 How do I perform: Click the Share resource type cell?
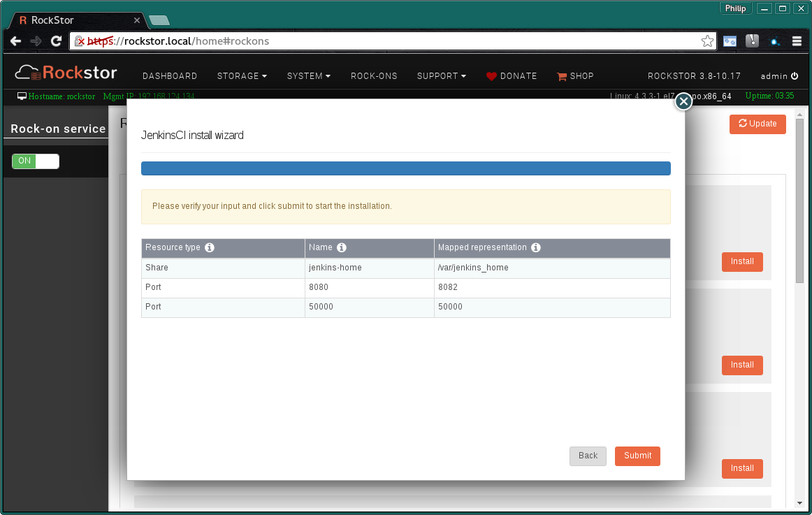(223, 268)
